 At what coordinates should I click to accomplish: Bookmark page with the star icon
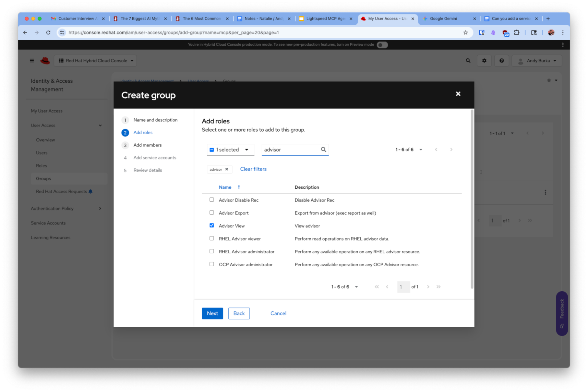465,33
